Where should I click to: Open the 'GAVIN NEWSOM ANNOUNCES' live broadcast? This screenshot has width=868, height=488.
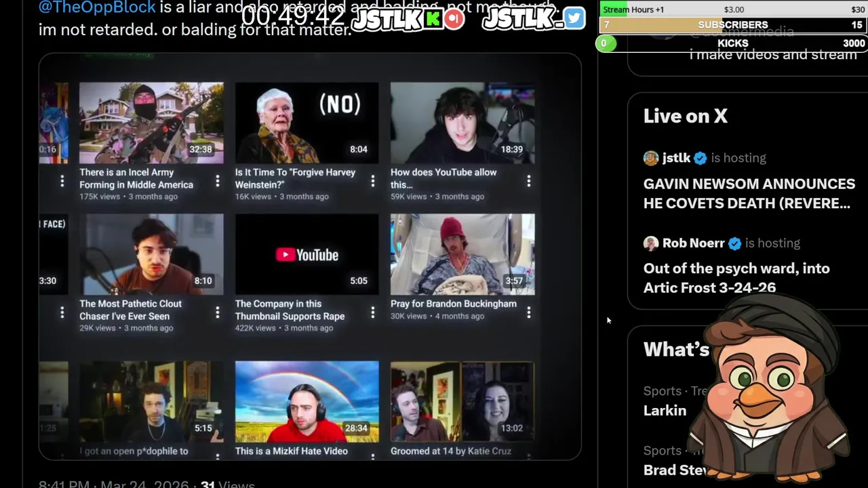pos(749,193)
